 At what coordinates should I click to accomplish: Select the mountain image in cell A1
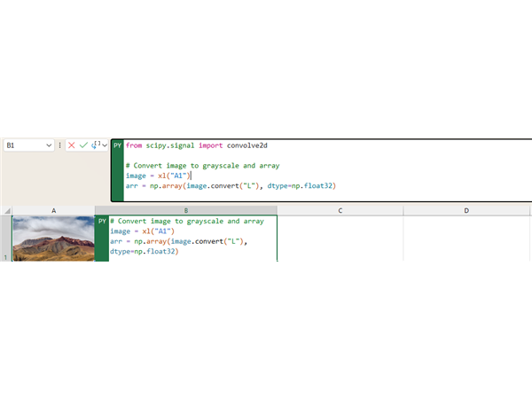[x=53, y=238]
